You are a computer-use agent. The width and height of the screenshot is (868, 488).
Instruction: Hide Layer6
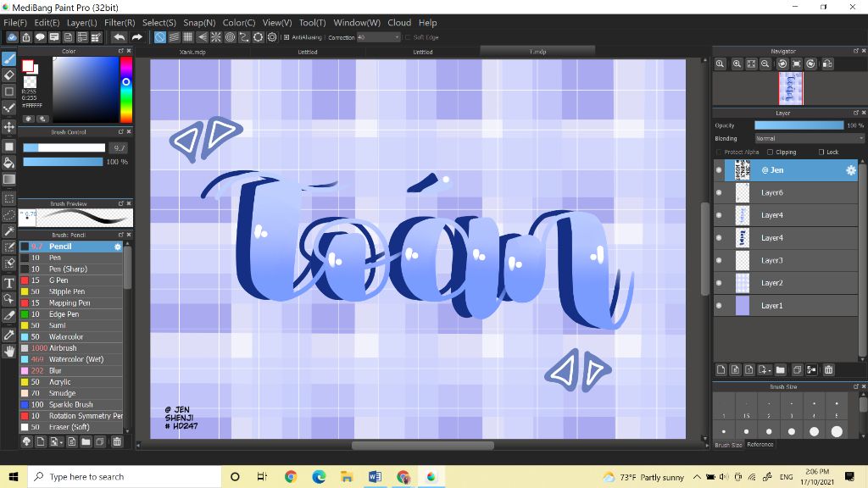[x=719, y=192]
